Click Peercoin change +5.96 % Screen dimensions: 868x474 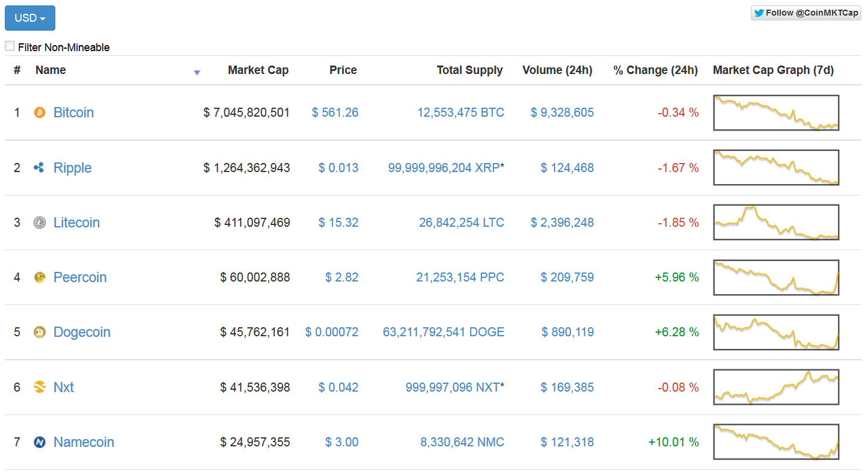pyautogui.click(x=677, y=277)
